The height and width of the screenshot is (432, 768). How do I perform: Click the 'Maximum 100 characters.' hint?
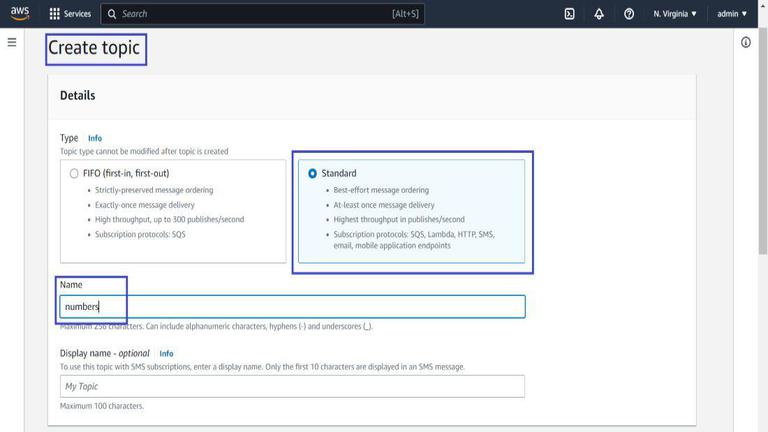[102, 406]
